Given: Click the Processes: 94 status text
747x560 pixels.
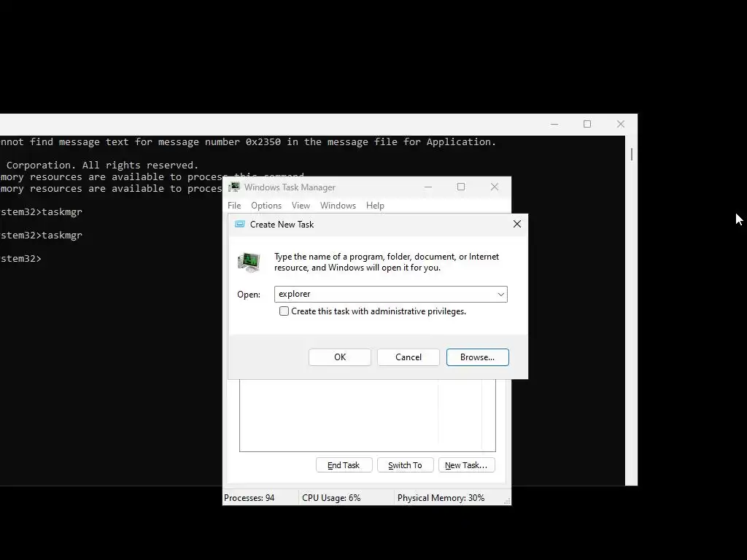Looking at the screenshot, I should pos(249,497).
